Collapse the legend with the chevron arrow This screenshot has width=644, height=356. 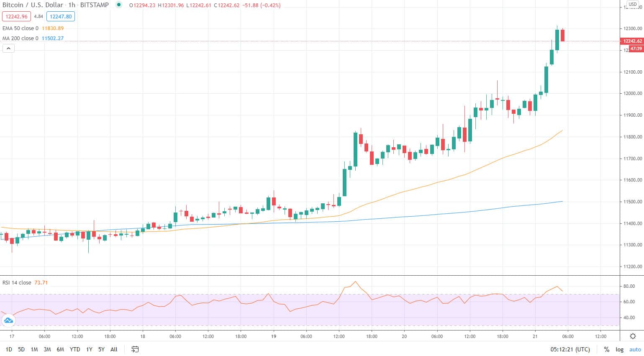[x=8, y=48]
